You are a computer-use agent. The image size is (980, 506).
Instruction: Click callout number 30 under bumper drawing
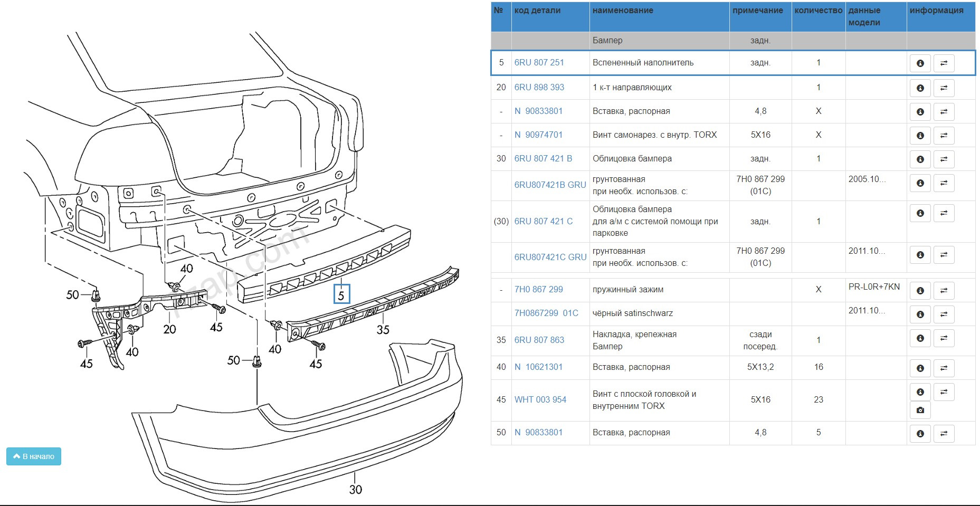[x=356, y=490]
